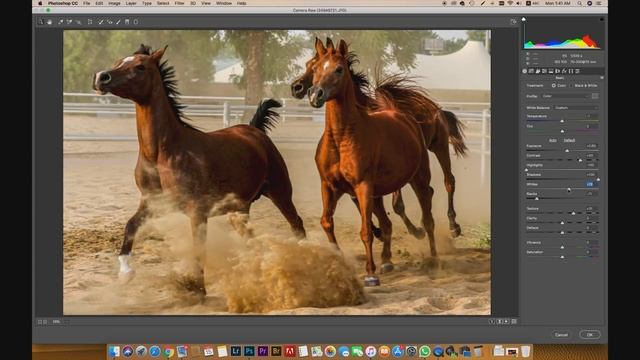
Task: Click the Default tone link
Action: pos(569,140)
